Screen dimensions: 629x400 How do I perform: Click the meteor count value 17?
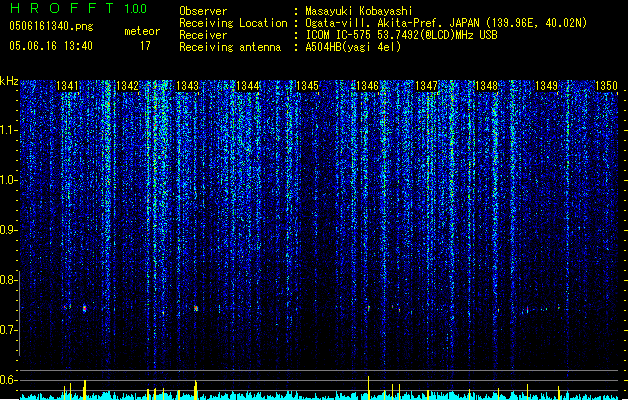(x=145, y=46)
